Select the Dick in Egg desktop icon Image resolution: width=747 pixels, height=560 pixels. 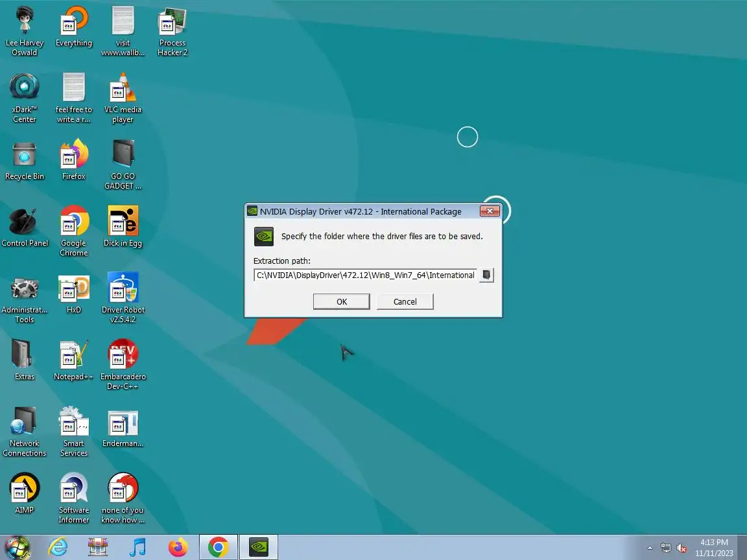click(x=123, y=226)
